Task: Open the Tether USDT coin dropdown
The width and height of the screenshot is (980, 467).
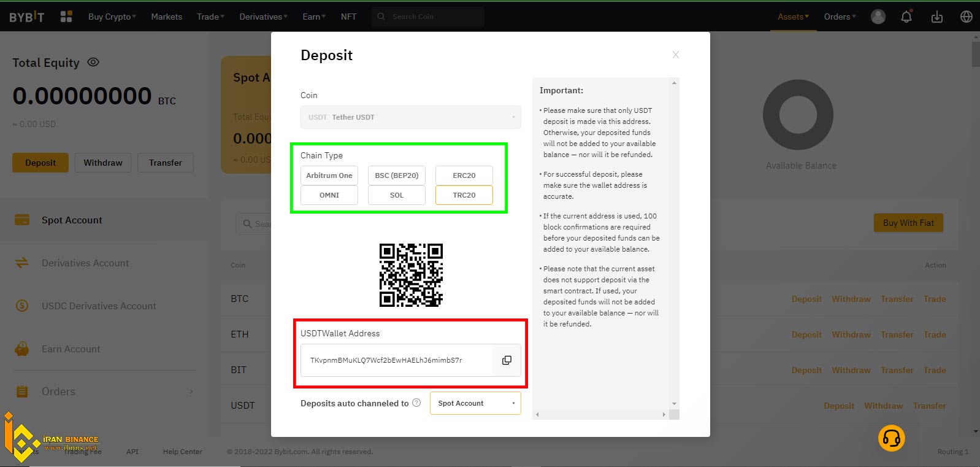Action: pos(411,117)
